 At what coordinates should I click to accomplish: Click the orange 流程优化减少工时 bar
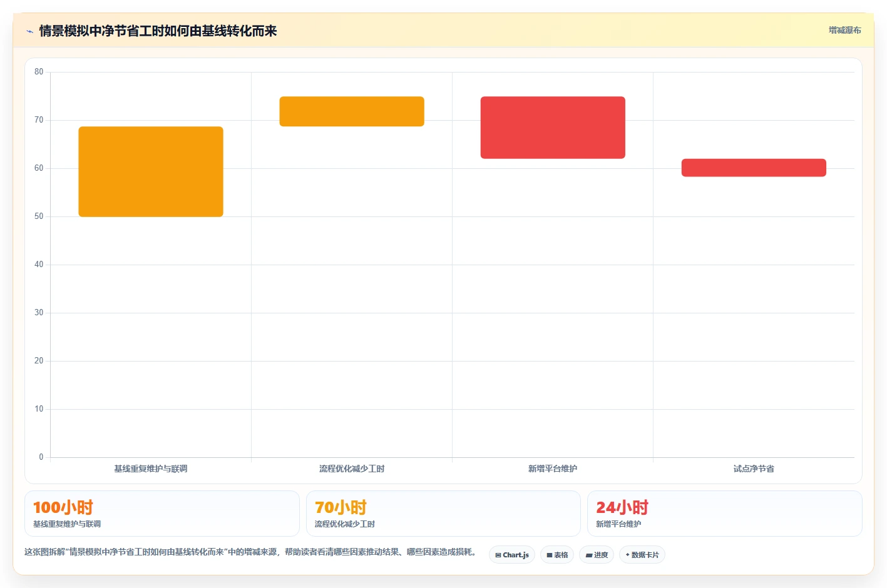tap(352, 111)
